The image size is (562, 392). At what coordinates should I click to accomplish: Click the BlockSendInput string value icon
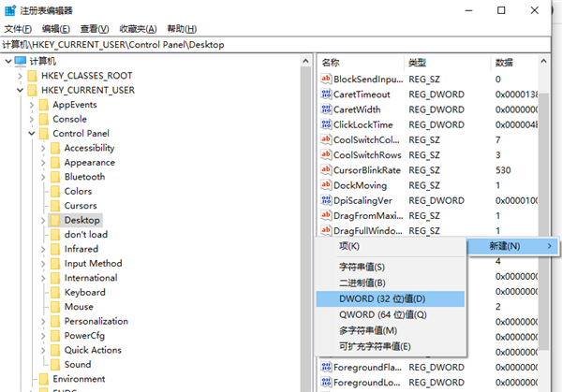pos(326,79)
